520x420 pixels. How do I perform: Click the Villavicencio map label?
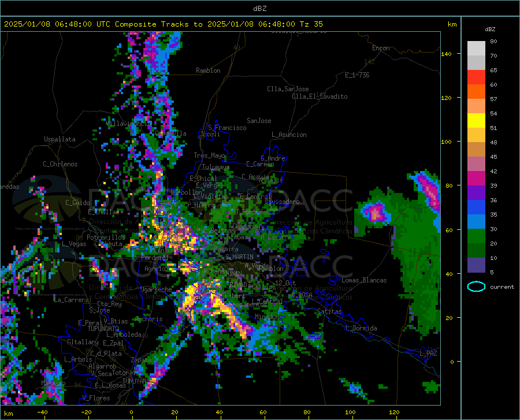click(x=128, y=124)
